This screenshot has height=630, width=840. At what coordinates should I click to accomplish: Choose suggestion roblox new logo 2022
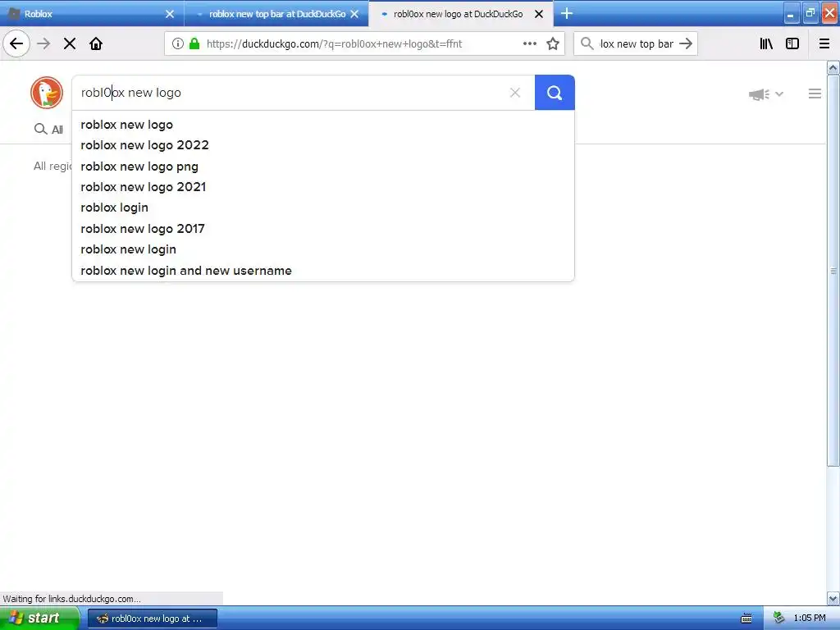coord(144,145)
